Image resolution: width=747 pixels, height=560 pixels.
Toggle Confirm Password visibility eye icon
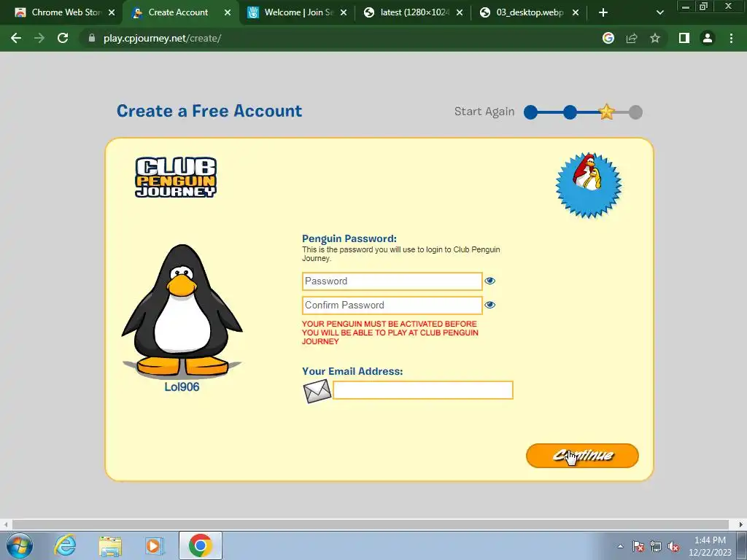click(489, 305)
